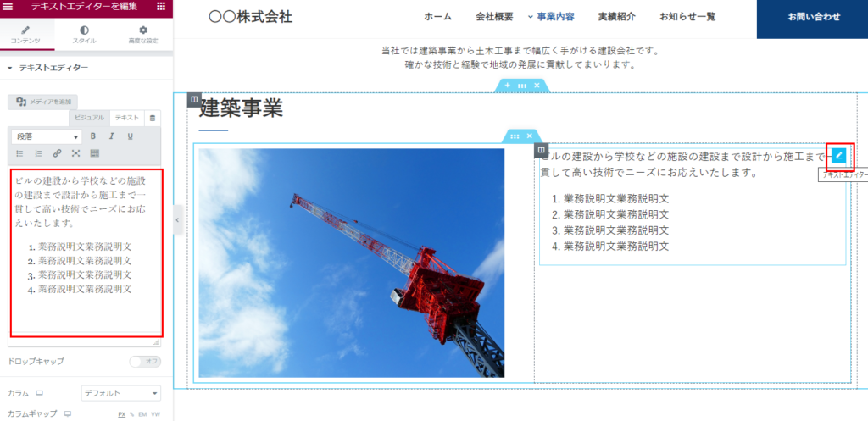Switch to the スタイル tab
868x421 pixels.
[x=84, y=35]
